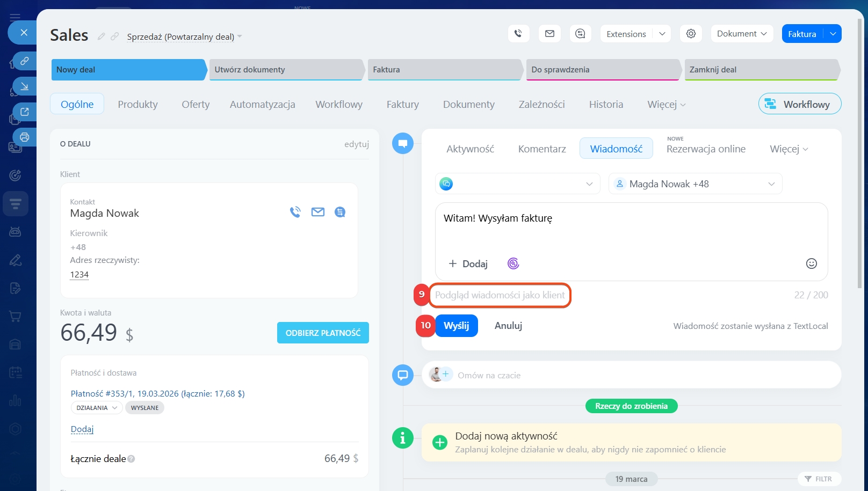Image resolution: width=868 pixels, height=491 pixels.
Task: Call Magda Nowak via contact phone icon
Action: pyautogui.click(x=295, y=212)
